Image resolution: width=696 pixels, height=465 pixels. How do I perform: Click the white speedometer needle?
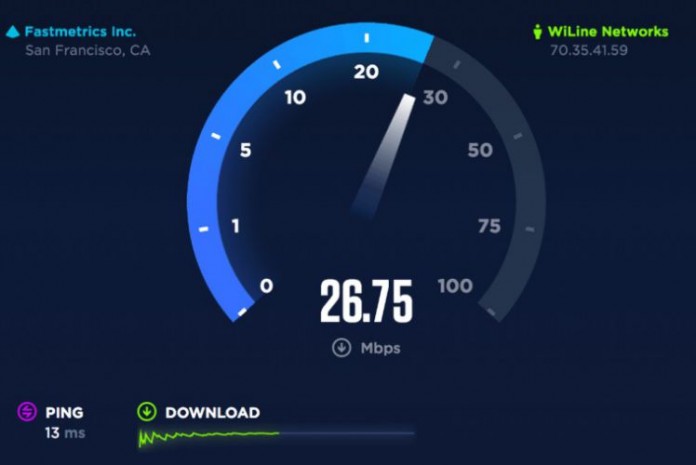point(384,155)
